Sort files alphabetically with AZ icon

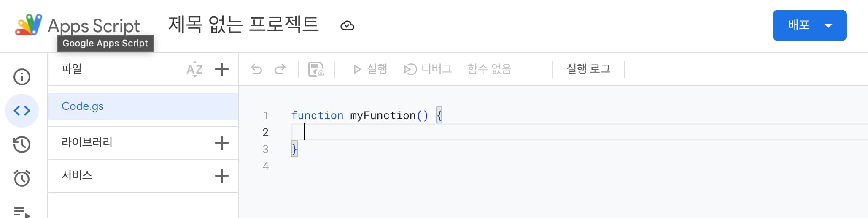(x=195, y=69)
